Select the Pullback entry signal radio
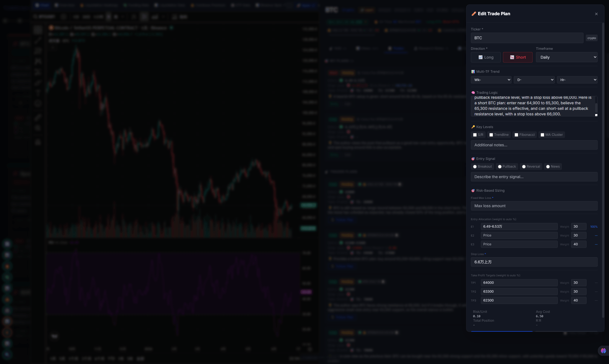The height and width of the screenshot is (364, 609). 500,167
